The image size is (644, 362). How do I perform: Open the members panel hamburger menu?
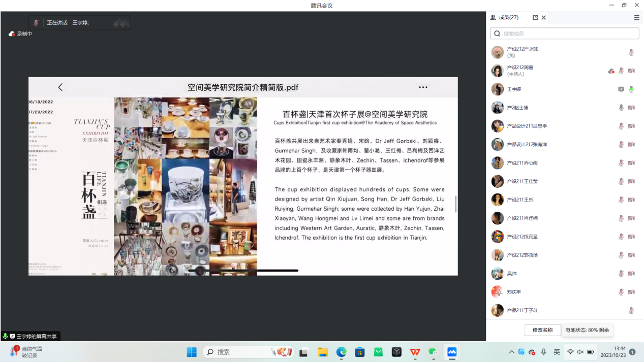pos(636,17)
